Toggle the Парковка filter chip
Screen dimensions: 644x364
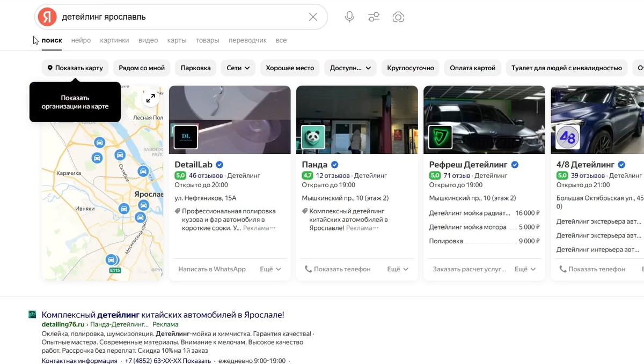click(196, 68)
